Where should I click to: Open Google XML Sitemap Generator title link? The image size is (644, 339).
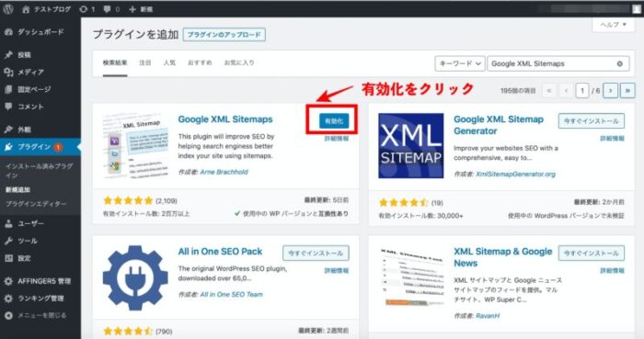(x=499, y=125)
